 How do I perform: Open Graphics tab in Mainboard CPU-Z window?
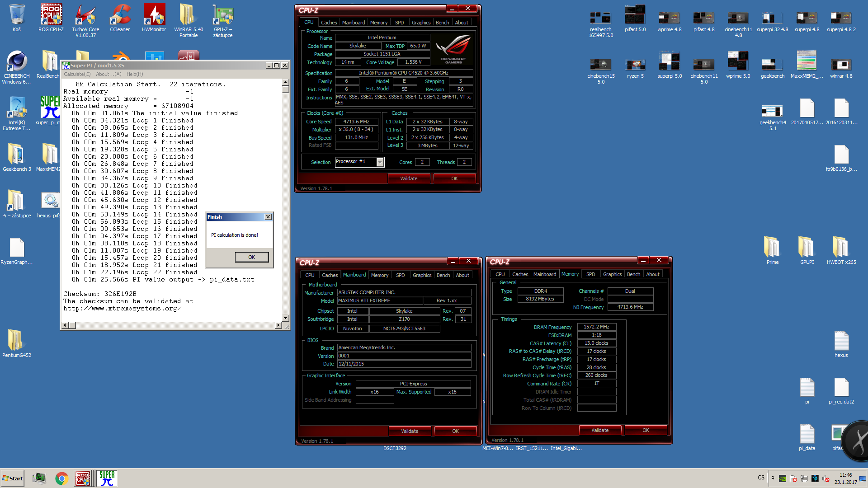point(422,275)
